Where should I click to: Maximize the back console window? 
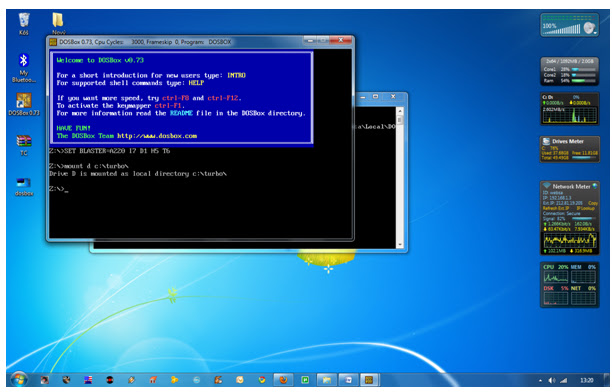pyautogui.click(x=375, y=96)
